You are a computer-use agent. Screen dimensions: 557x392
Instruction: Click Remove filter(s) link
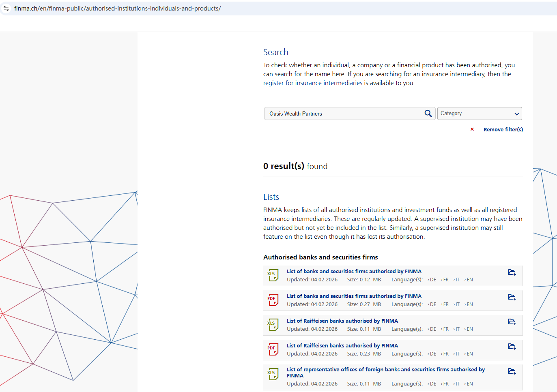pyautogui.click(x=503, y=130)
